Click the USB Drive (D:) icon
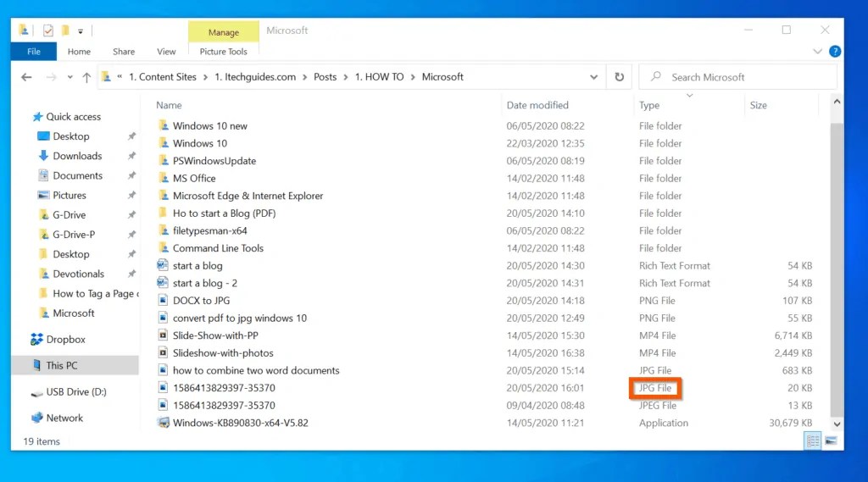 coord(36,392)
